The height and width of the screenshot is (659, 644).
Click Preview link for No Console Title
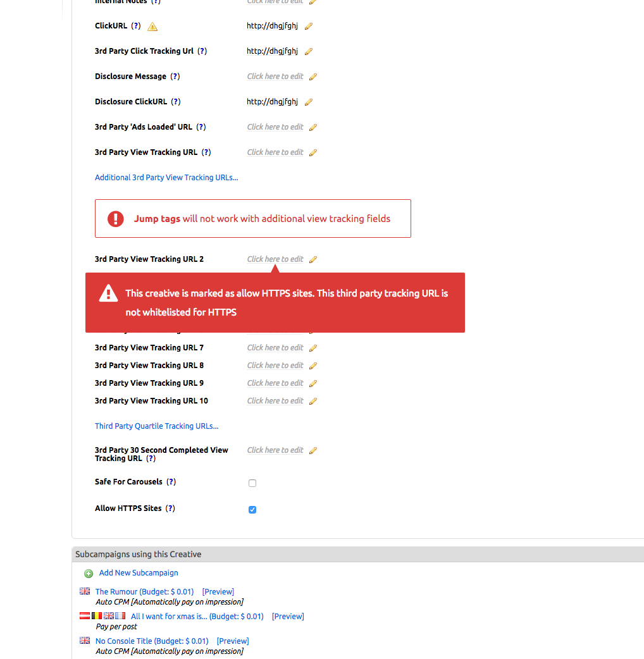coord(233,641)
